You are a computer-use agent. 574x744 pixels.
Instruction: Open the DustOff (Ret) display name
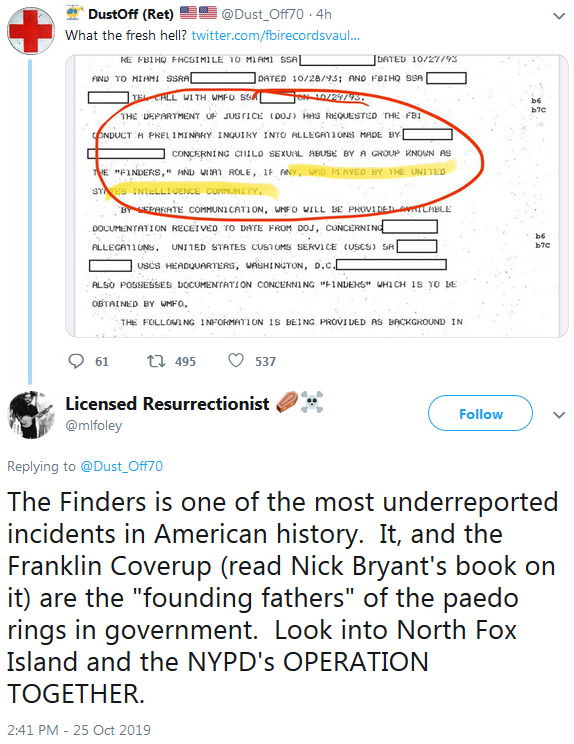(131, 14)
